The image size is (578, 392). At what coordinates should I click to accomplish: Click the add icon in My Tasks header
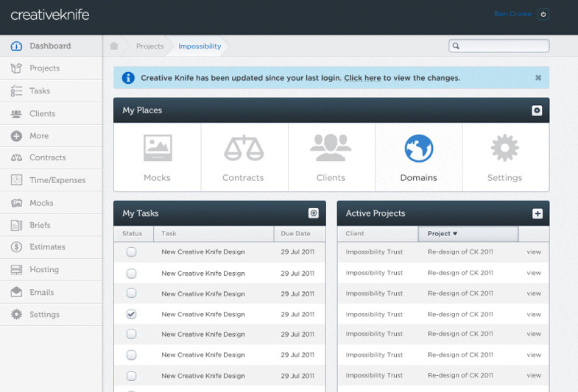[x=314, y=213]
